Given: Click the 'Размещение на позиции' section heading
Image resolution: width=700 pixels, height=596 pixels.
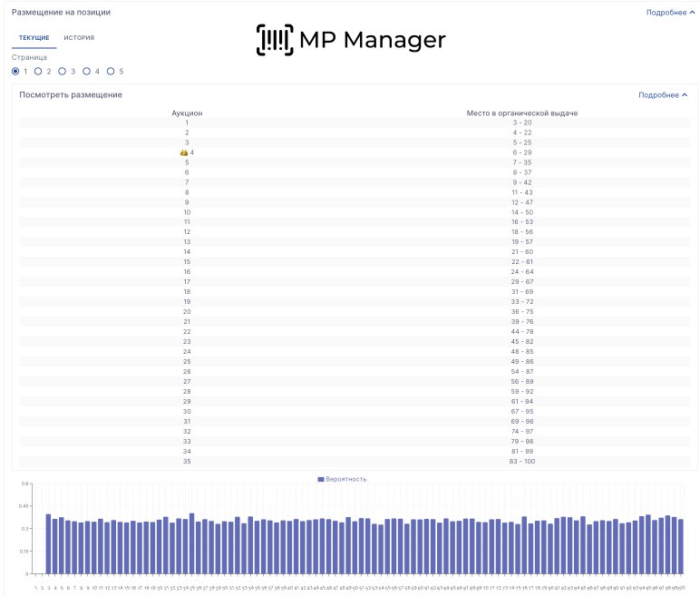Looking at the screenshot, I should coord(61,13).
